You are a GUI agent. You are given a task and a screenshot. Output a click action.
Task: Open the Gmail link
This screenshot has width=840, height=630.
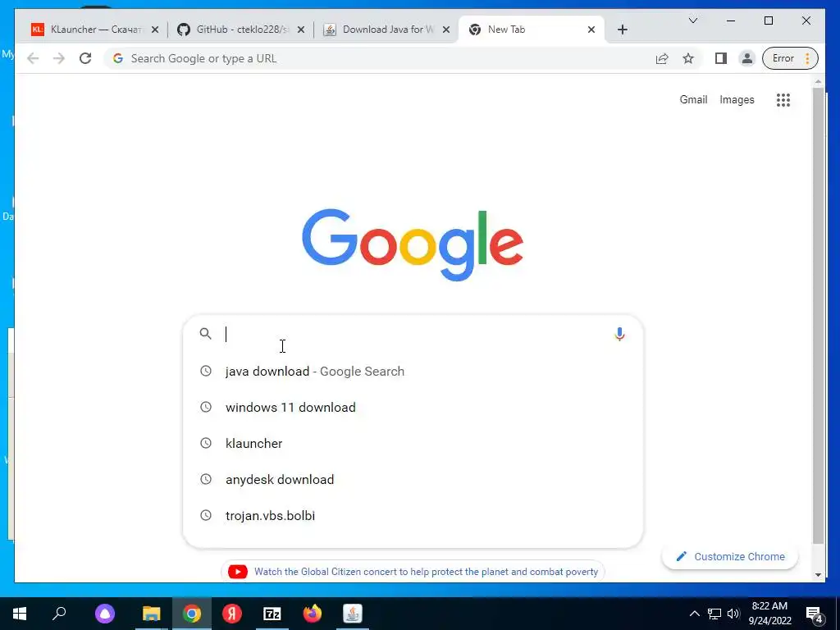coord(693,99)
